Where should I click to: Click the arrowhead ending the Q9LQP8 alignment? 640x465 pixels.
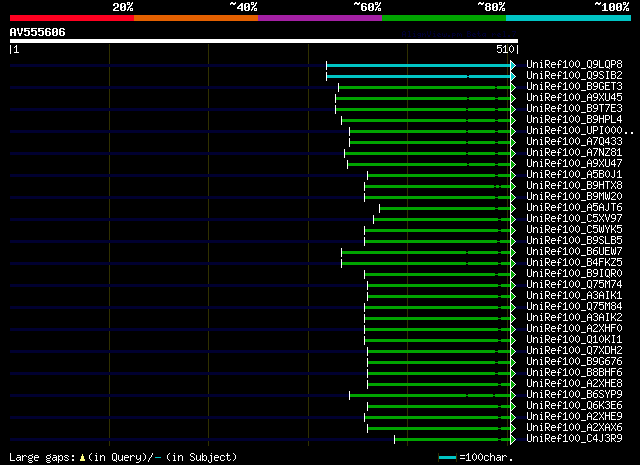[x=513, y=65]
